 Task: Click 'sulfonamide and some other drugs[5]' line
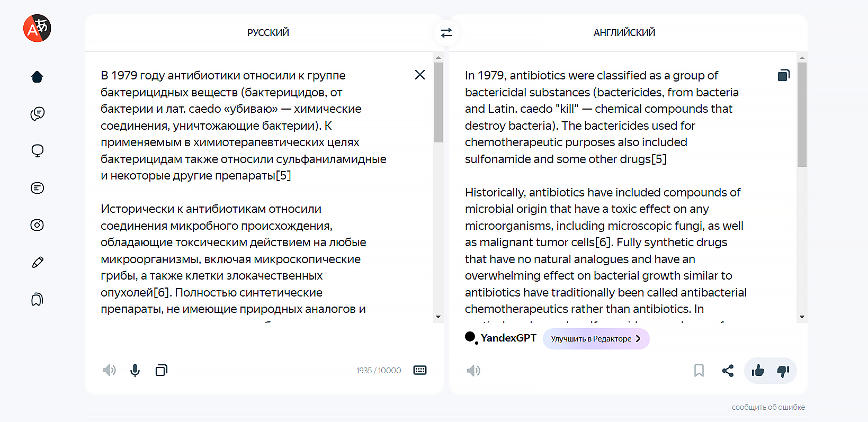pos(566,159)
